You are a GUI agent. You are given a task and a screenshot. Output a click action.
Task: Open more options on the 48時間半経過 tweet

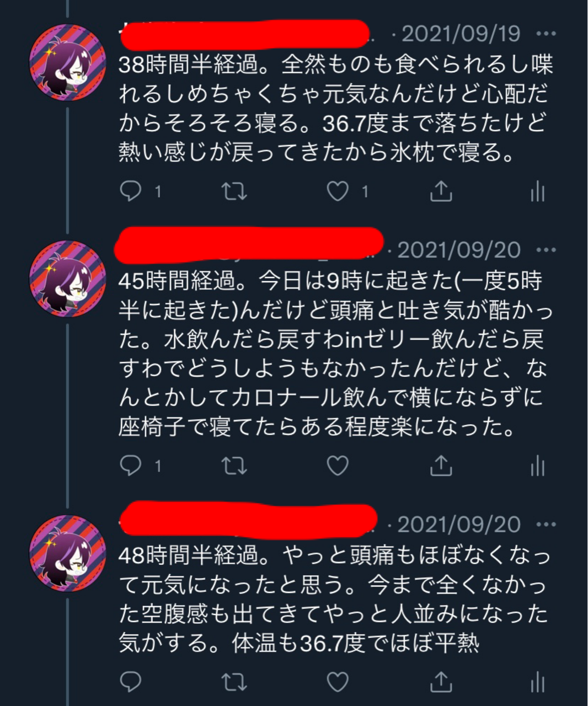(x=546, y=525)
